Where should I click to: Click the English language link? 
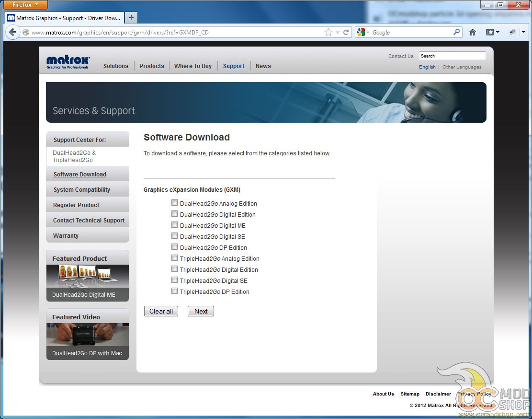427,67
